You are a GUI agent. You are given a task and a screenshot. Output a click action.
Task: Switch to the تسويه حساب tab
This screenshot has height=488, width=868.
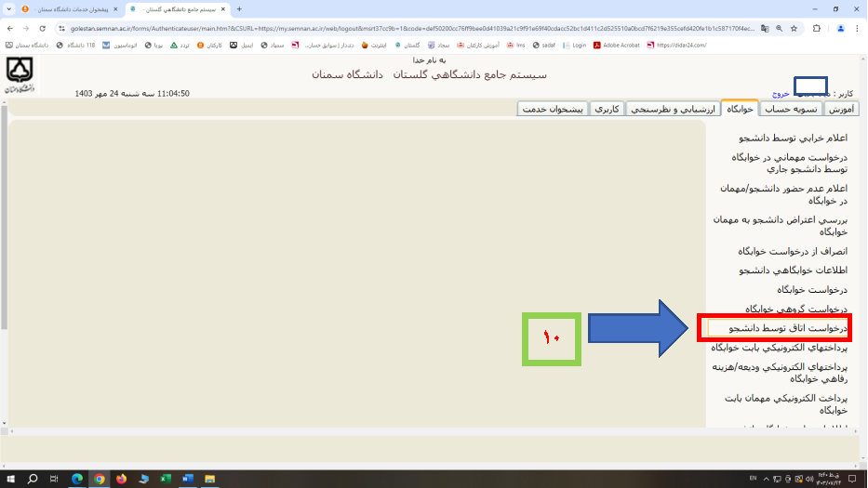click(791, 109)
